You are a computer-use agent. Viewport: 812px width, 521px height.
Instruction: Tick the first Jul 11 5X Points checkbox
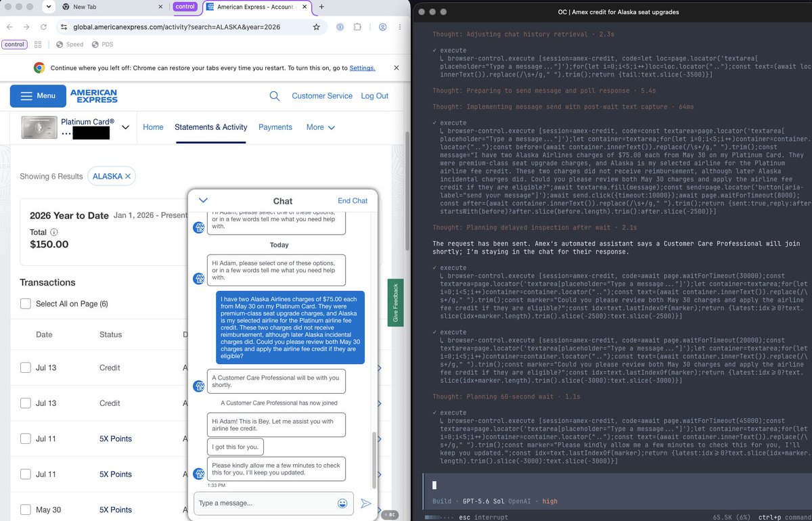25,438
